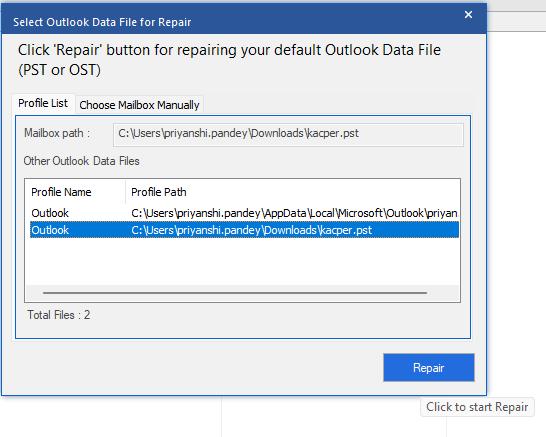This screenshot has height=437, width=546.
Task: Click the 'Other Outlook Data Files' label
Action: (81, 161)
